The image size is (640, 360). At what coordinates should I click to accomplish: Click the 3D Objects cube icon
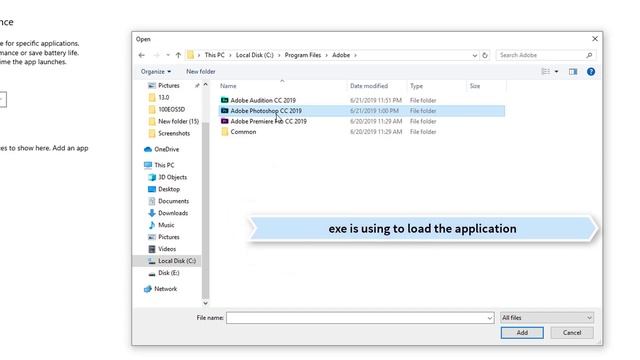[x=152, y=177]
